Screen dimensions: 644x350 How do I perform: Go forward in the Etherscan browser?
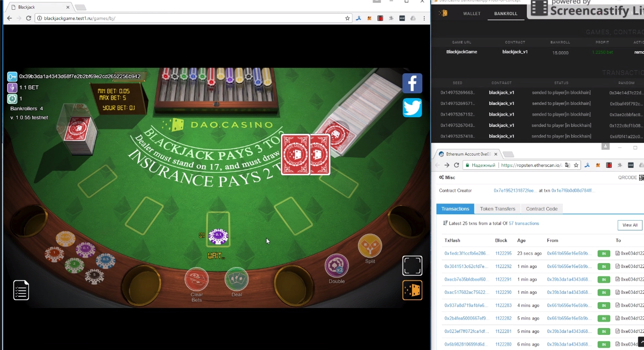pos(447,165)
